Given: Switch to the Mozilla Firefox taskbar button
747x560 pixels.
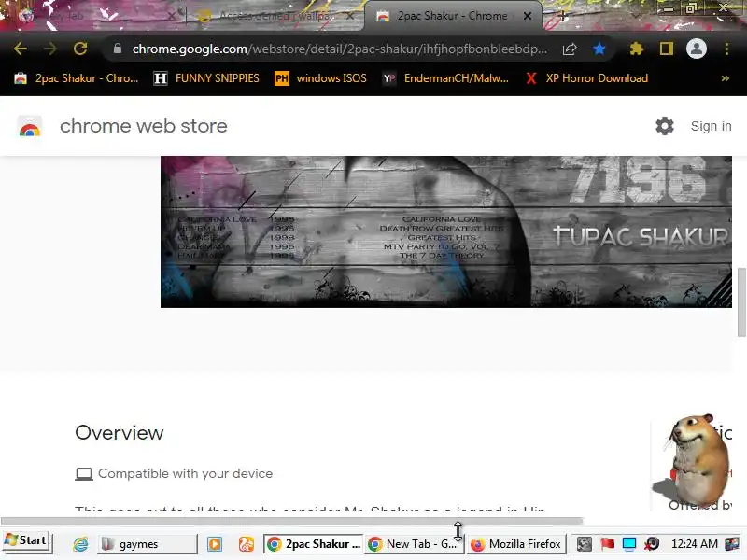Looking at the screenshot, I should [515, 544].
